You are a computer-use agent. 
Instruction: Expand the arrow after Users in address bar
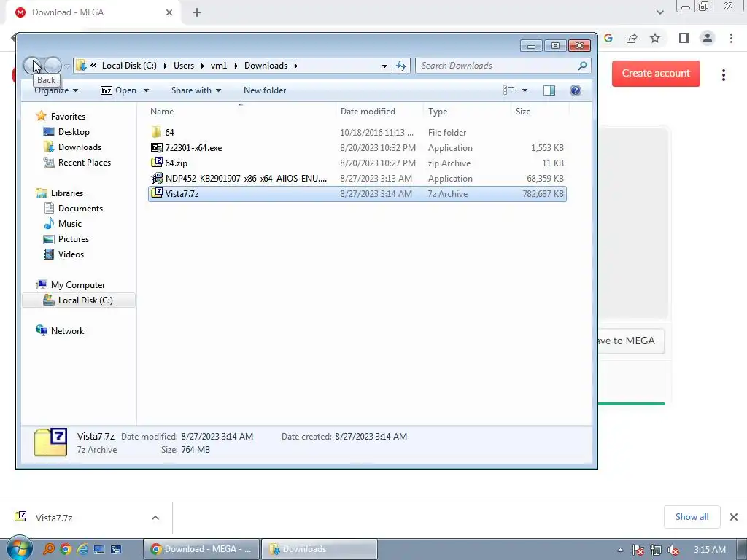pos(202,66)
